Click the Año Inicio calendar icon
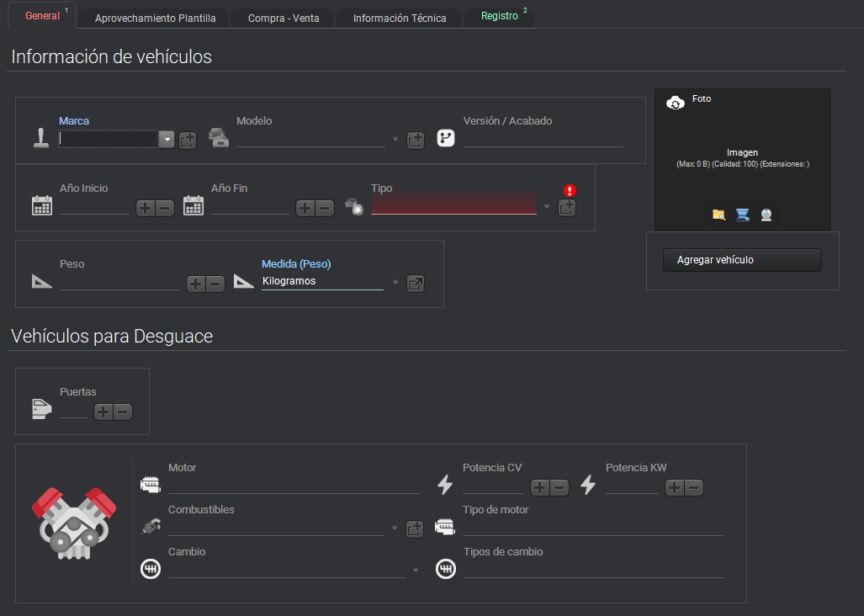The image size is (864, 616). (x=42, y=205)
